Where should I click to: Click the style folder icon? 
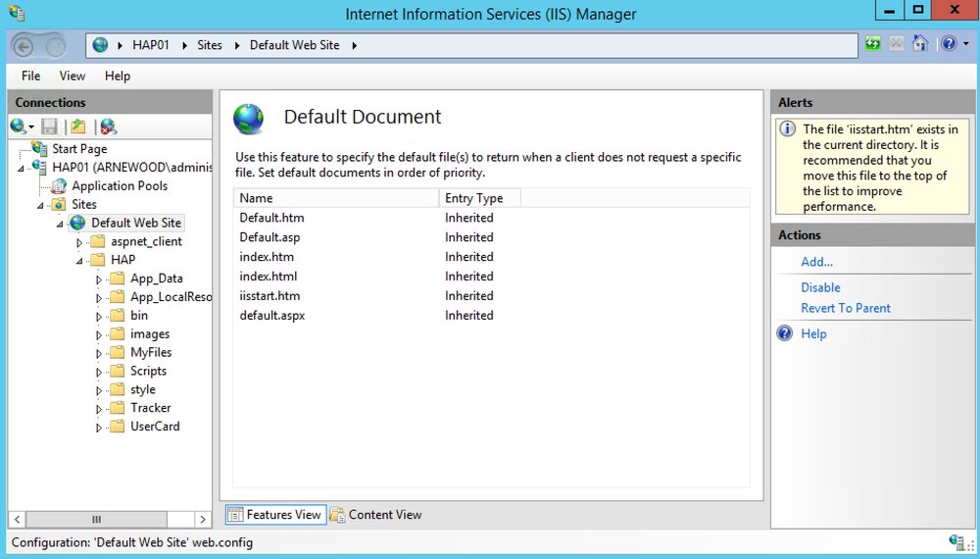pyautogui.click(x=118, y=389)
